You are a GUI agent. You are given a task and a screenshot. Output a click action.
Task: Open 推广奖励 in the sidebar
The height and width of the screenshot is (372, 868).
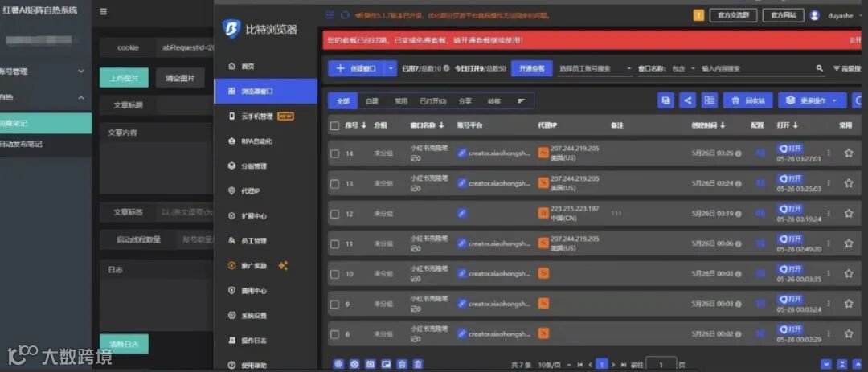(248, 266)
